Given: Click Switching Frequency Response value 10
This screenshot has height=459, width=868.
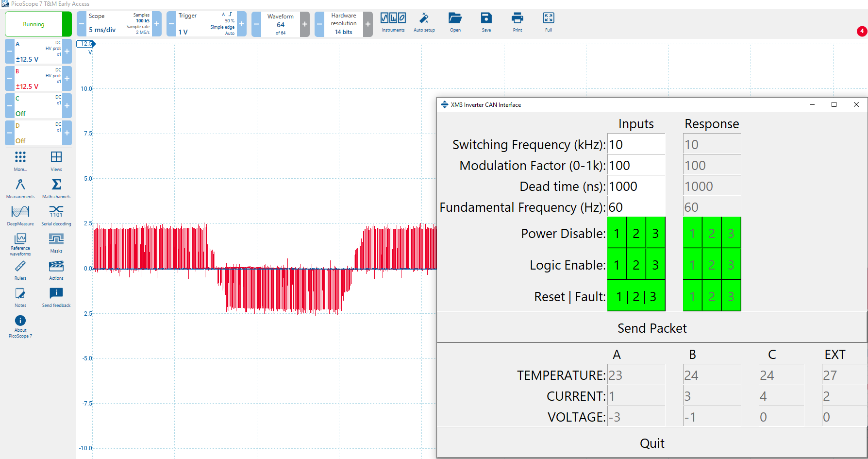Looking at the screenshot, I should tap(712, 144).
